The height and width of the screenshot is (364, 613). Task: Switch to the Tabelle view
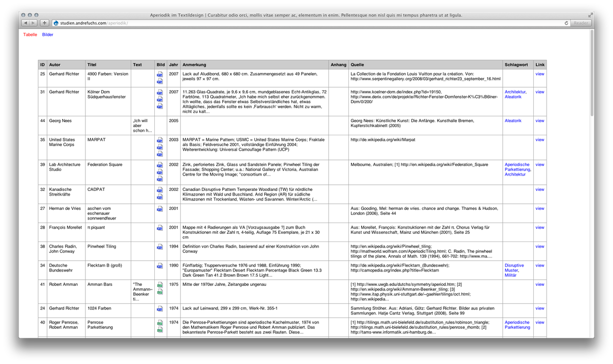point(30,35)
